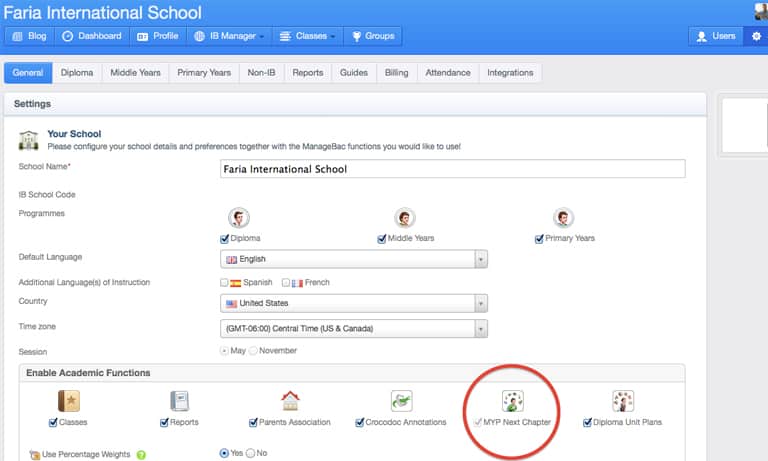Select No for Use Percentage Weights

[x=250, y=453]
